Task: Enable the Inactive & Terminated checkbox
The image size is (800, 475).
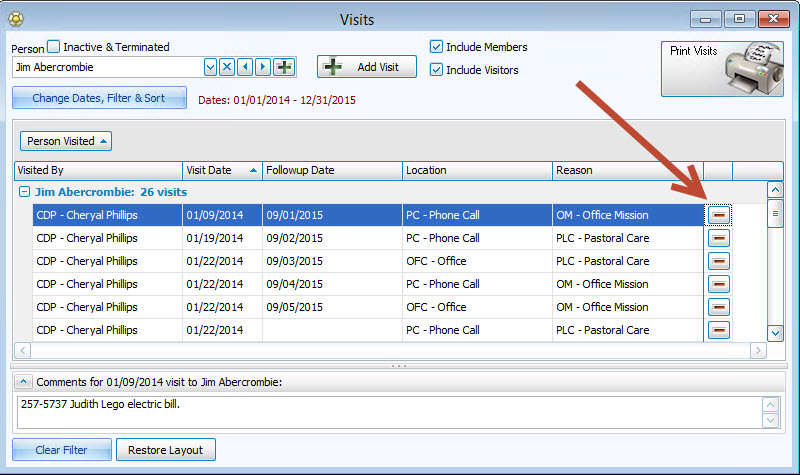Action: tap(54, 47)
